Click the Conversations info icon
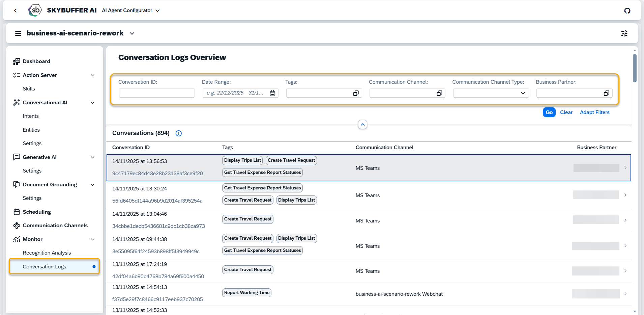The height and width of the screenshot is (315, 644). (179, 133)
